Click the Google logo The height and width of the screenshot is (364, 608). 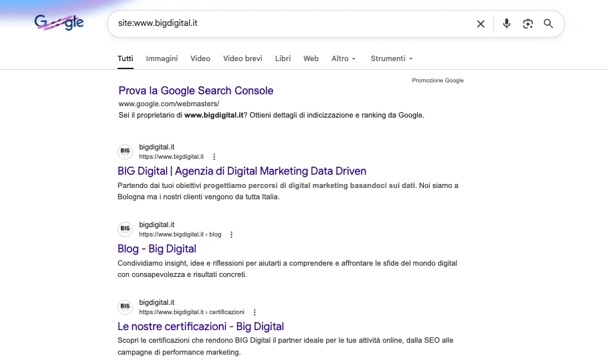click(59, 23)
